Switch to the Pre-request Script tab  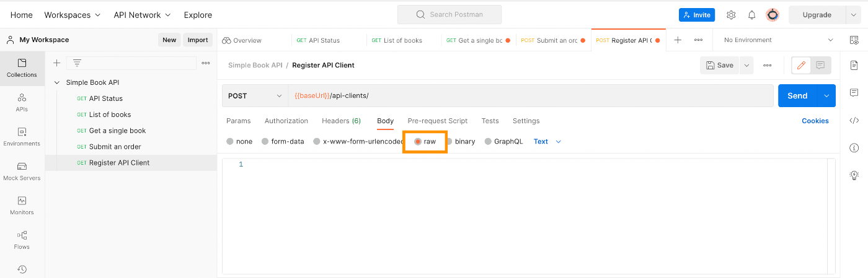437,121
